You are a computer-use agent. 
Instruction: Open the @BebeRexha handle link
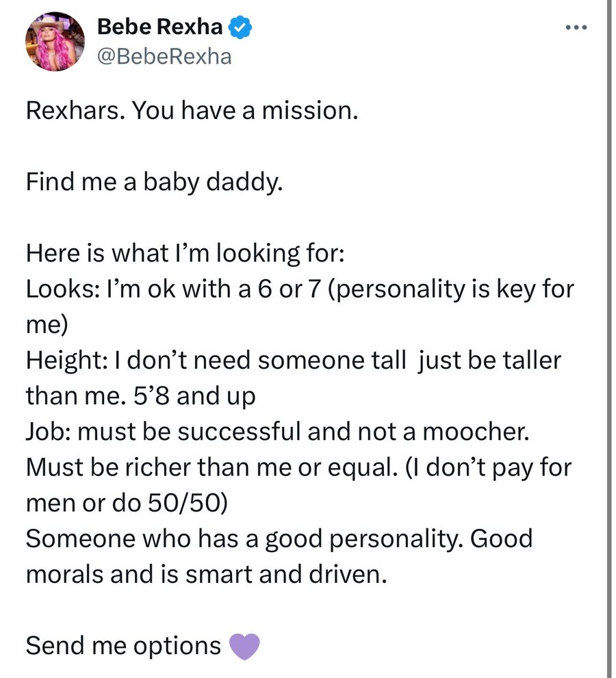pyautogui.click(x=164, y=56)
